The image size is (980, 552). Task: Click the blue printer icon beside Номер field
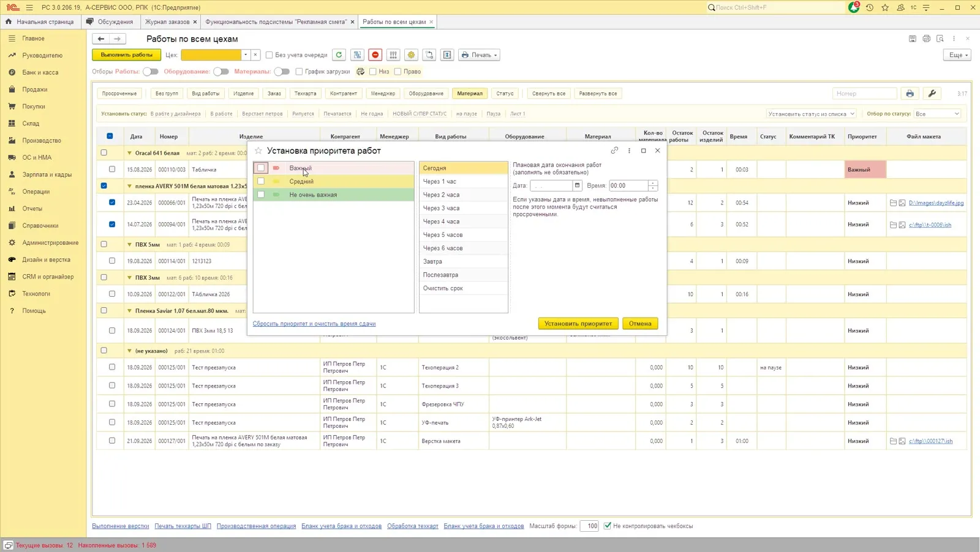click(x=910, y=94)
